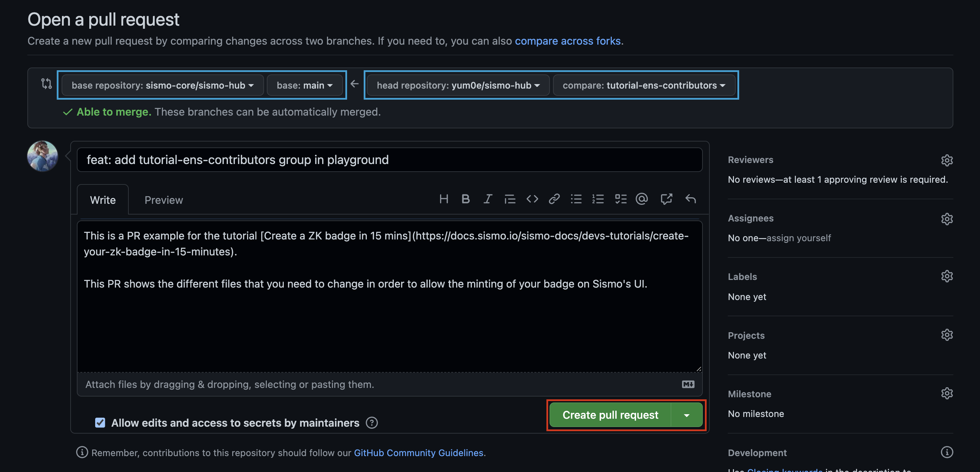980x472 pixels.
Task: Click the description textarea resize handle
Action: click(x=698, y=369)
